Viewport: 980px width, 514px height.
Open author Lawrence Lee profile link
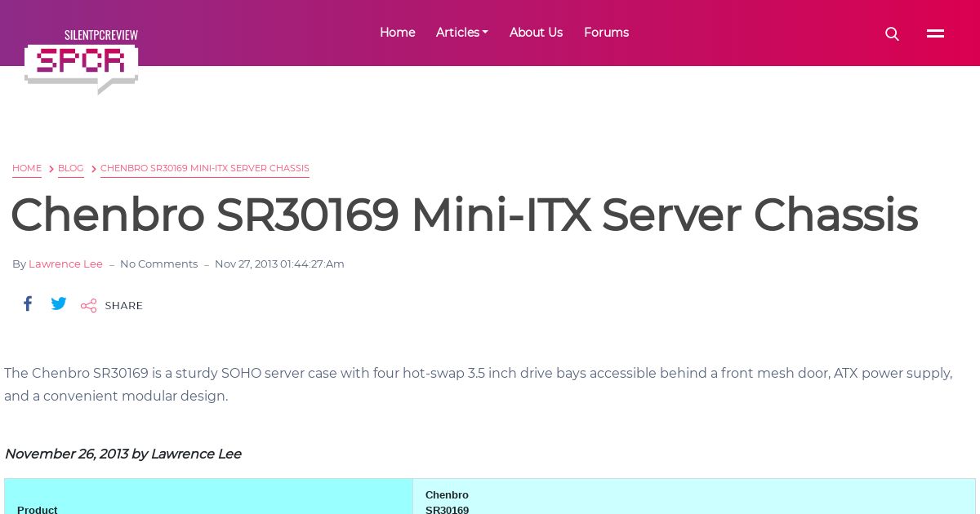point(65,264)
